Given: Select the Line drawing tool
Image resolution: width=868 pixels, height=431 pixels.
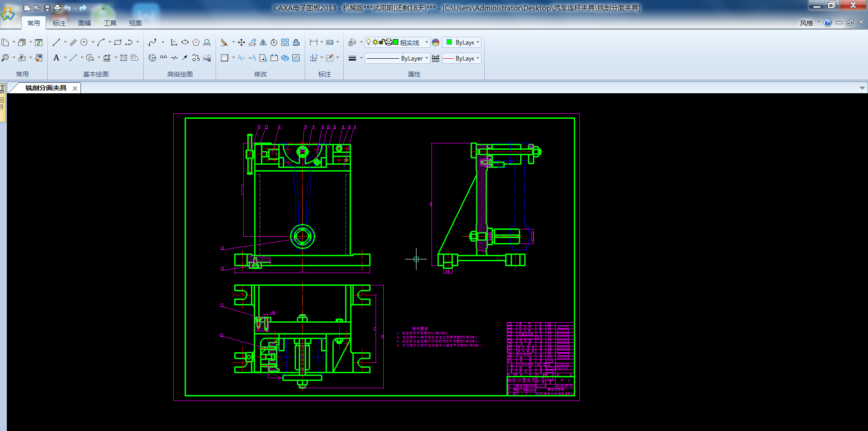Looking at the screenshot, I should click(x=56, y=42).
